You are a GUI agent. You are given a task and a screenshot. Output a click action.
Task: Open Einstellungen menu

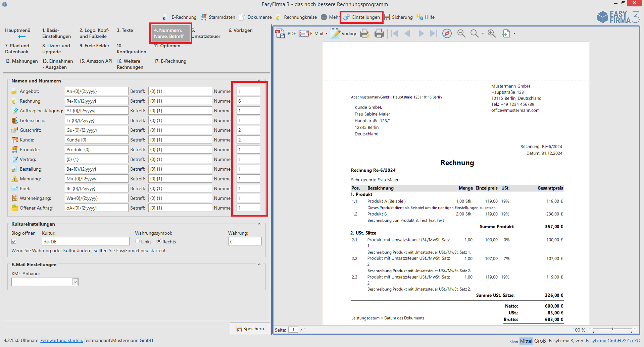[x=361, y=17]
